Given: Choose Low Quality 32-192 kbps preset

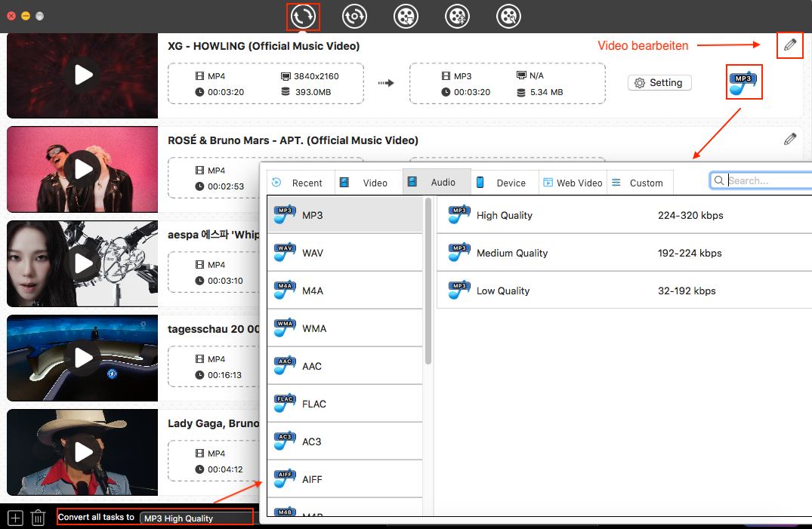Looking at the screenshot, I should [625, 291].
